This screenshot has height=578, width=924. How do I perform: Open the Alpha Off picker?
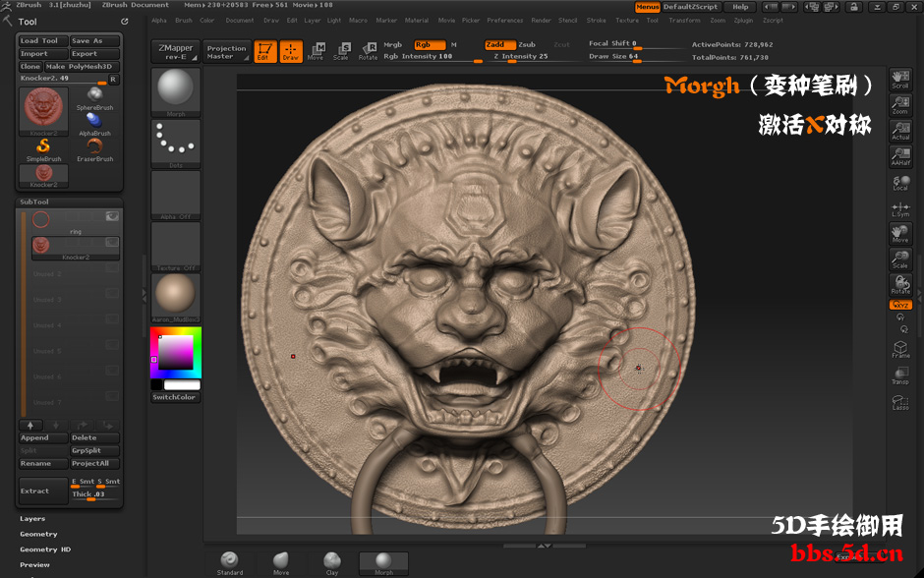(176, 195)
